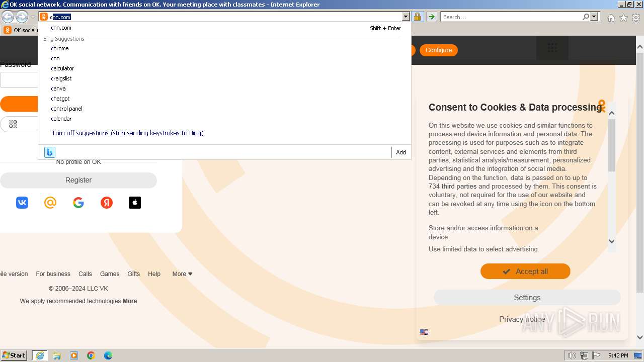Click the address bar URL field
644x362 pixels.
pos(225,17)
